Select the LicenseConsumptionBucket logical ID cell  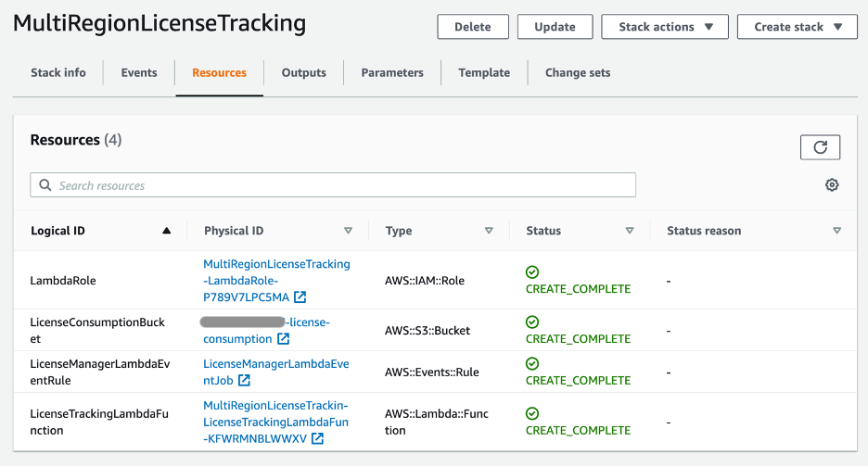click(97, 331)
